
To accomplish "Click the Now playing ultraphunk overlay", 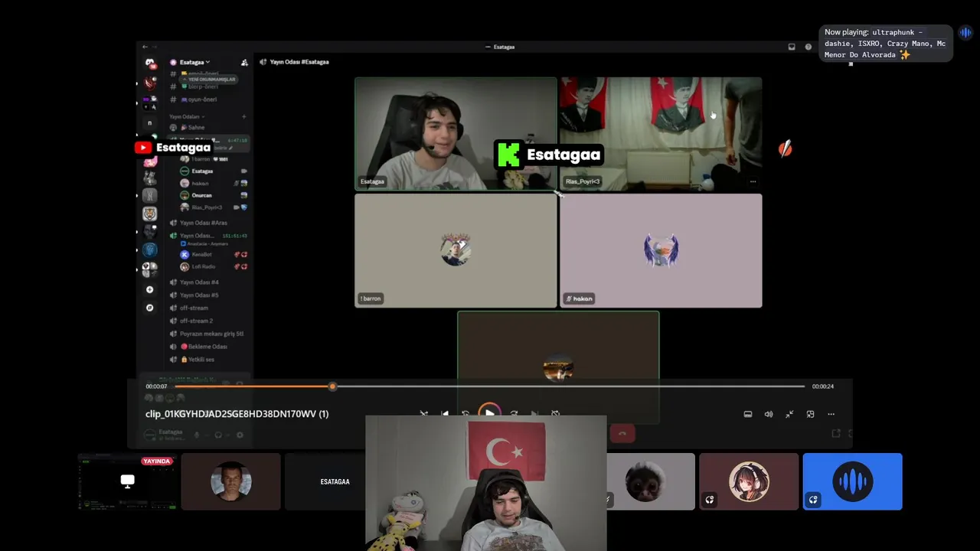I will (886, 44).
